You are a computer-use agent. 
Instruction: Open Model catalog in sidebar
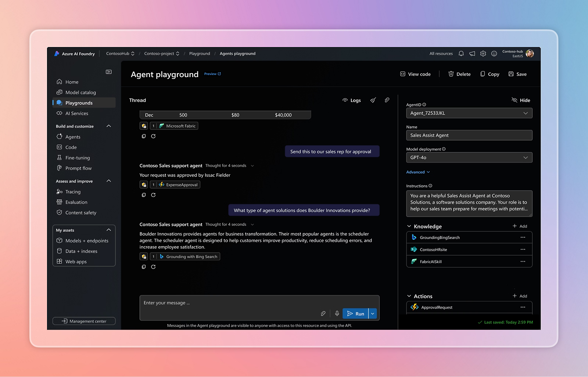(80, 93)
